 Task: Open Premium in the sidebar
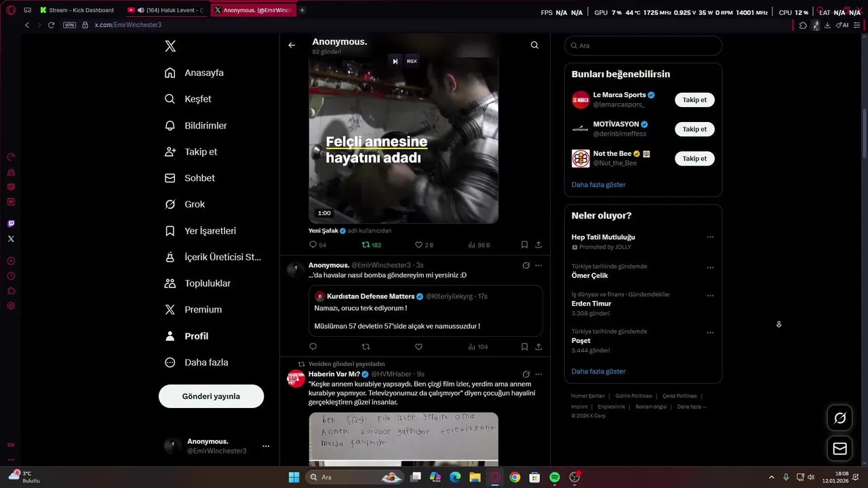point(193,310)
